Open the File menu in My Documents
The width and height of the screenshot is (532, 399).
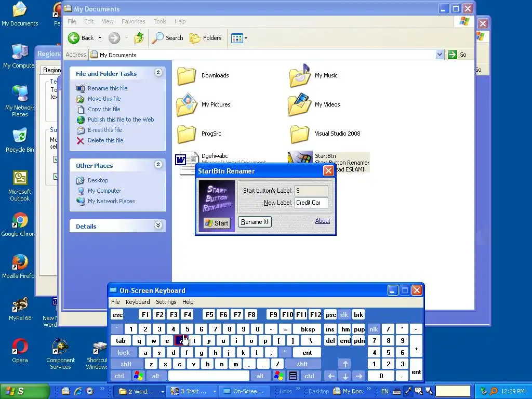pos(72,21)
